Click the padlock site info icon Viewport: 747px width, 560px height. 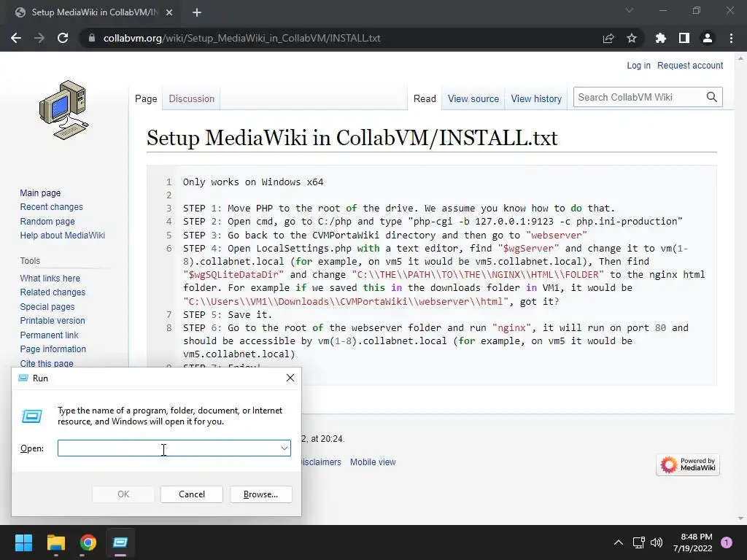92,38
